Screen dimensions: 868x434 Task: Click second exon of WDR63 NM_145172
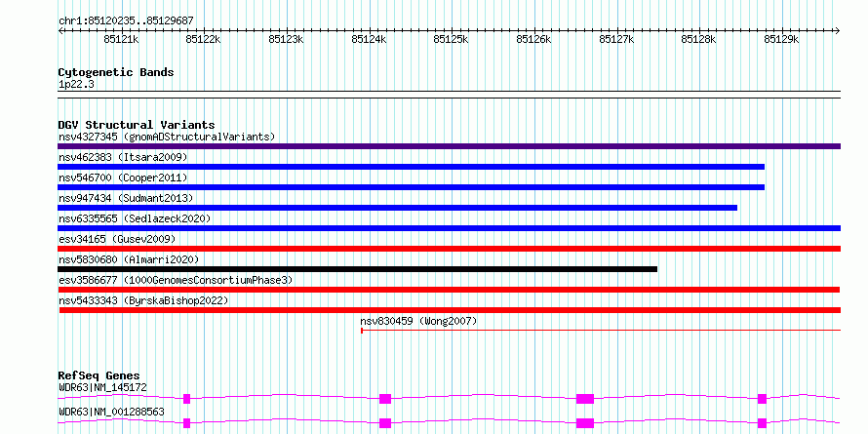coord(385,399)
